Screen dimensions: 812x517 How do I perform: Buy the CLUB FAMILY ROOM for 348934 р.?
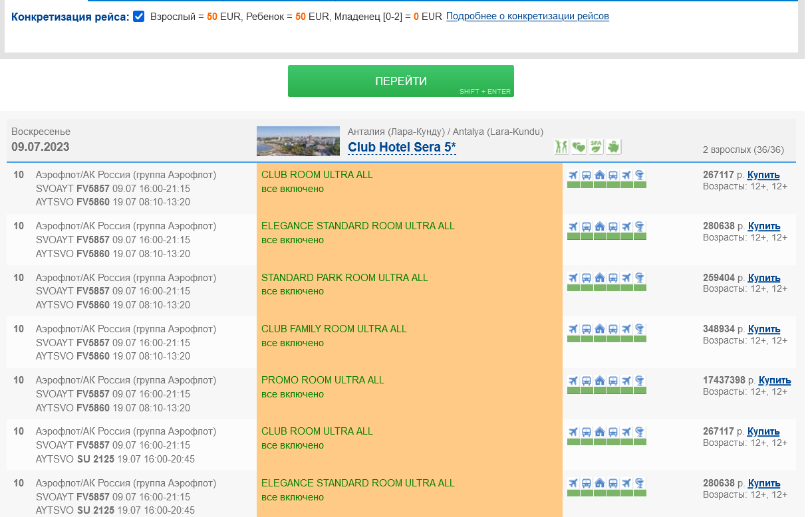[764, 329]
